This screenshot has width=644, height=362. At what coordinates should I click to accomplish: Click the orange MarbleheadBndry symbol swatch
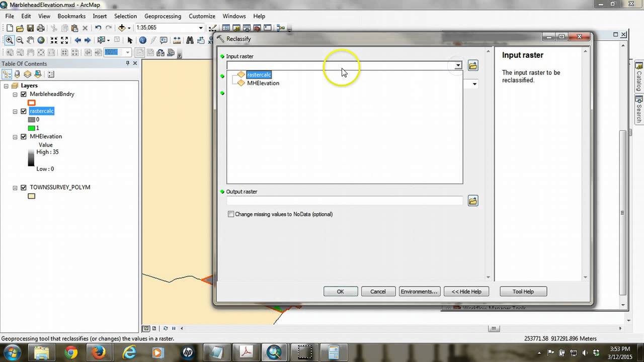click(32, 103)
